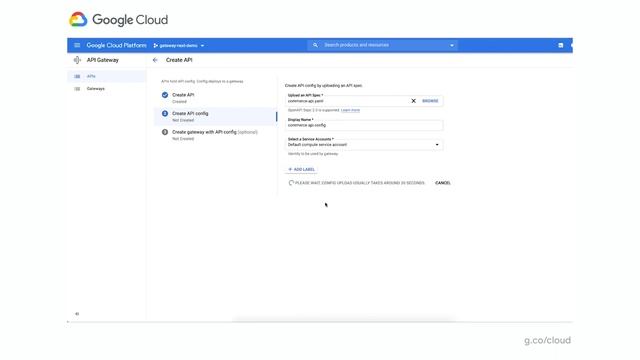Cancel the config upload
Screen dimensions: 640x360
pos(443,183)
